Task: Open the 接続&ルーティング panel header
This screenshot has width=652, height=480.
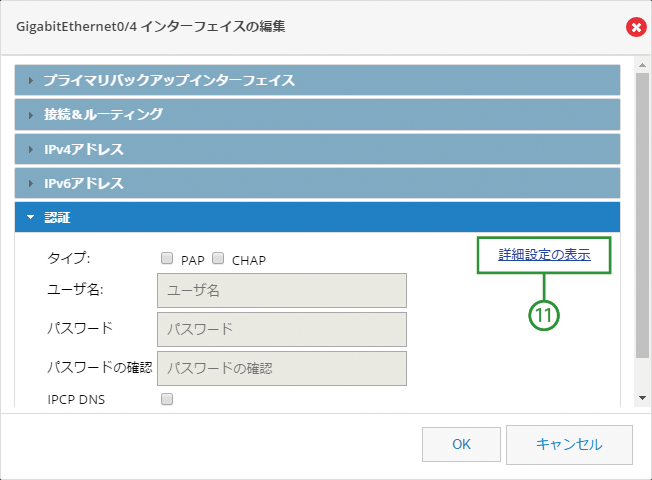Action: pyautogui.click(x=317, y=114)
